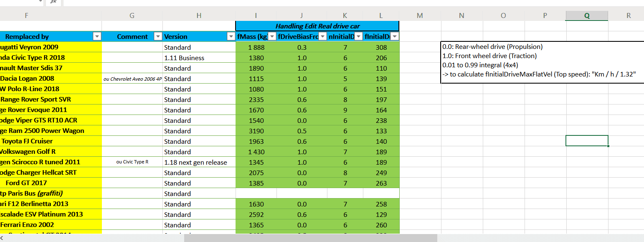Click the fInitialDriveMaxFlatVel calculation note
The width and height of the screenshot is (644, 242).
click(539, 74)
